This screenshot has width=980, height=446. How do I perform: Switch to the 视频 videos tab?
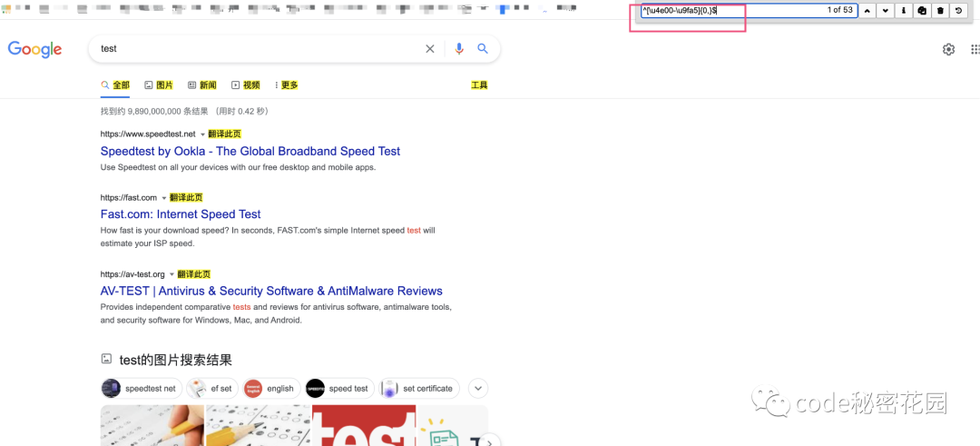(x=246, y=85)
